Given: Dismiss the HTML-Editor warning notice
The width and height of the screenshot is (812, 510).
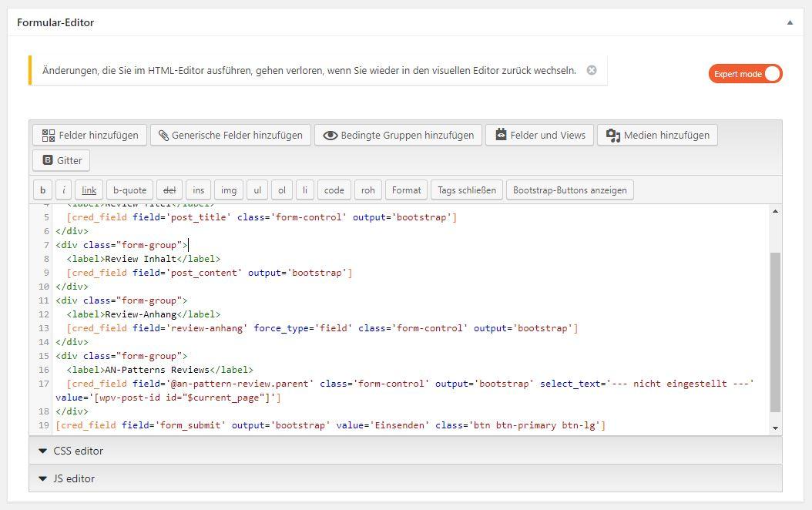Looking at the screenshot, I should [x=592, y=70].
